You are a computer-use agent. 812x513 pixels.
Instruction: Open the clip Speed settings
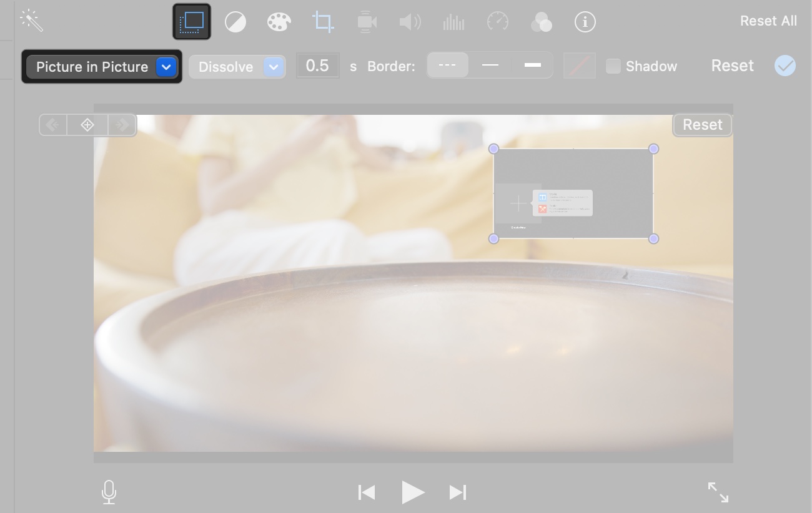498,22
